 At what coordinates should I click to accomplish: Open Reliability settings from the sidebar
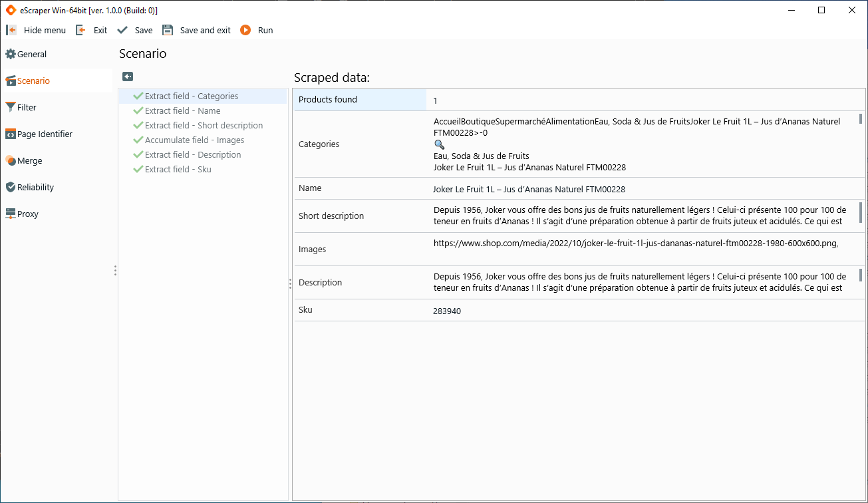[9, 187]
